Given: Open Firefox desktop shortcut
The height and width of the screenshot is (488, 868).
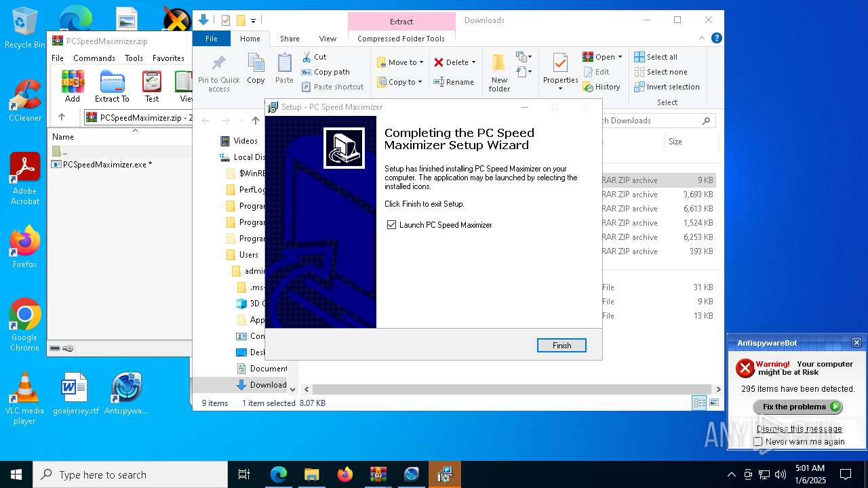Looking at the screenshot, I should coord(24,247).
